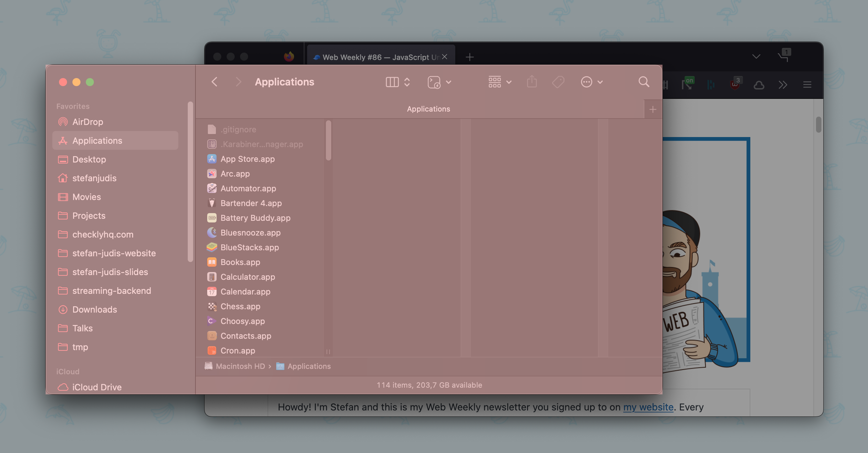
Task: Click the Share icon in Finder toolbar
Action: 532,81
